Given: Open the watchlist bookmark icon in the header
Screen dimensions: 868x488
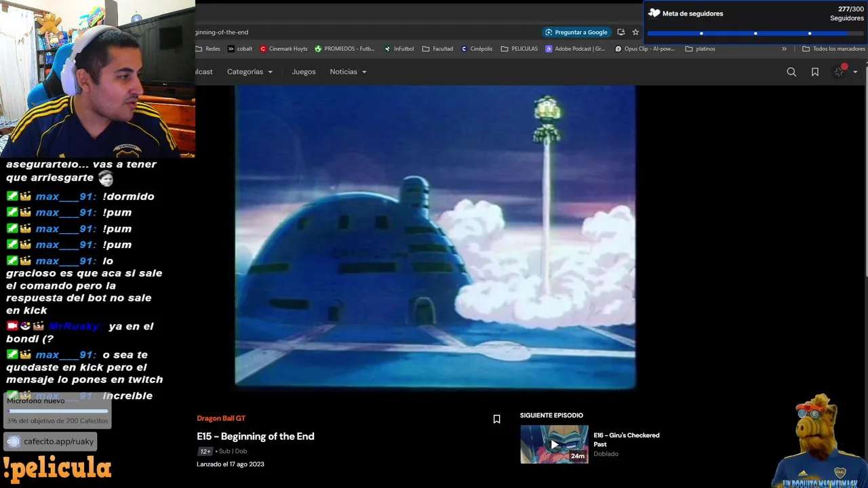Looking at the screenshot, I should click(815, 72).
